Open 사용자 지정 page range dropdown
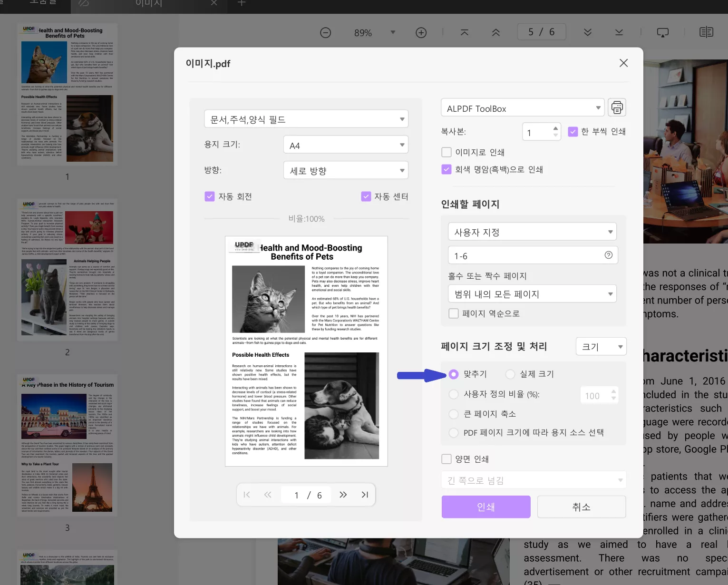The height and width of the screenshot is (585, 728). click(532, 232)
